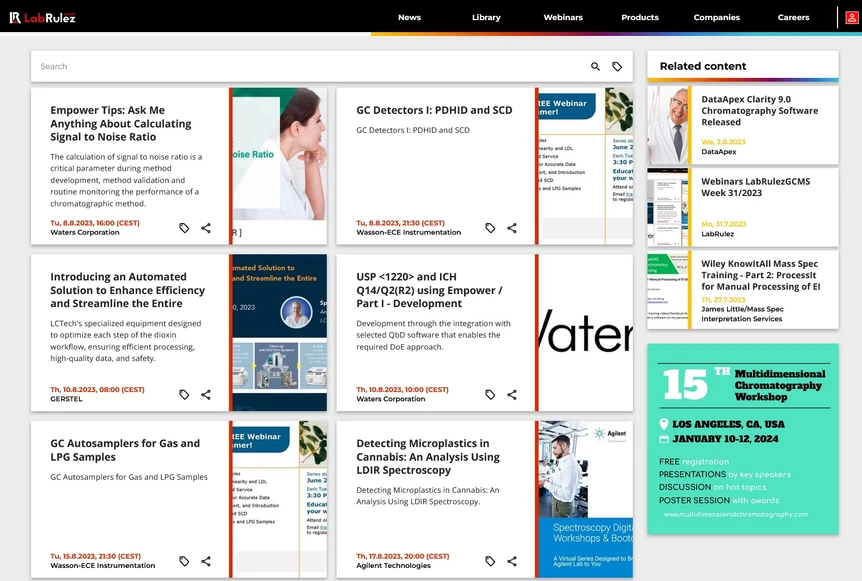Share the Detecting Microplastics in Cannabis card
Image resolution: width=862 pixels, height=581 pixels.
click(x=512, y=561)
